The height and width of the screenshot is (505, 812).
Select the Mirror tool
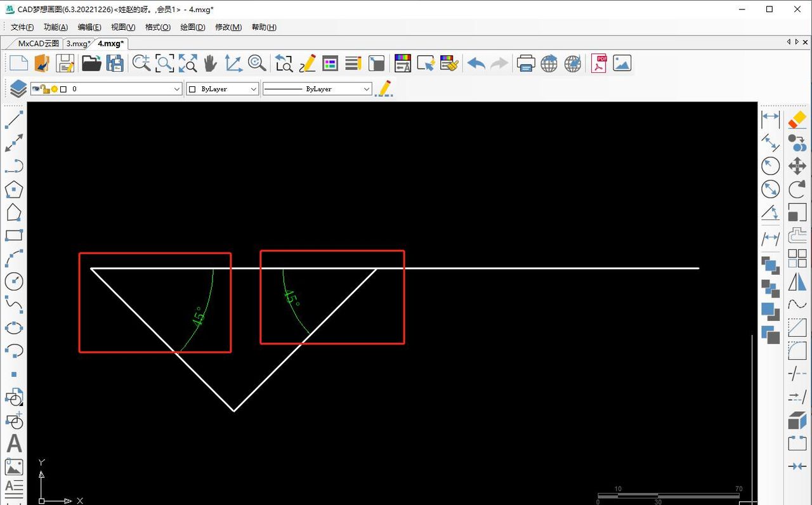(x=797, y=282)
